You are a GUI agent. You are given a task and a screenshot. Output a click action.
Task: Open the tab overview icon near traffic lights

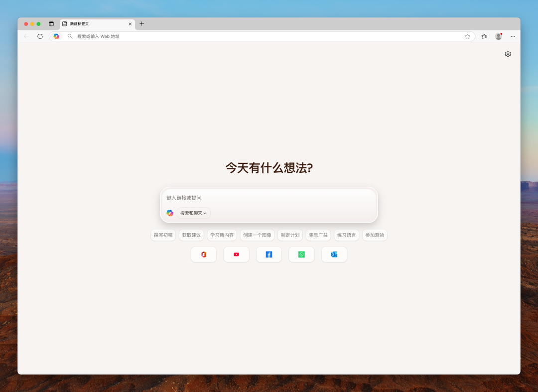51,23
